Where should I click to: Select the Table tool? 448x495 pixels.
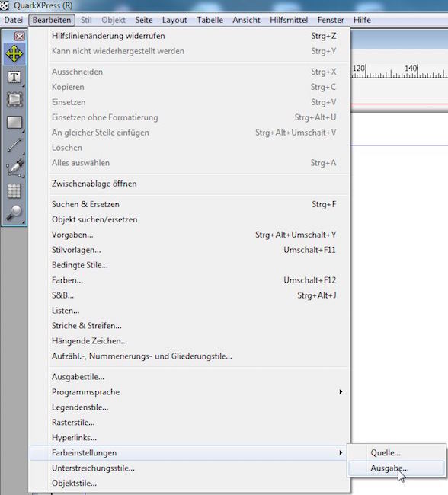pos(14,191)
